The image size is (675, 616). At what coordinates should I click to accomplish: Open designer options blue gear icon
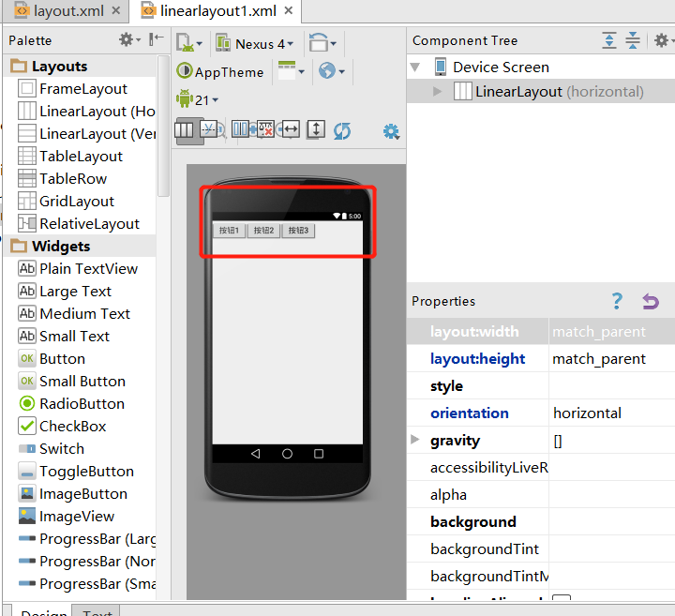[391, 131]
